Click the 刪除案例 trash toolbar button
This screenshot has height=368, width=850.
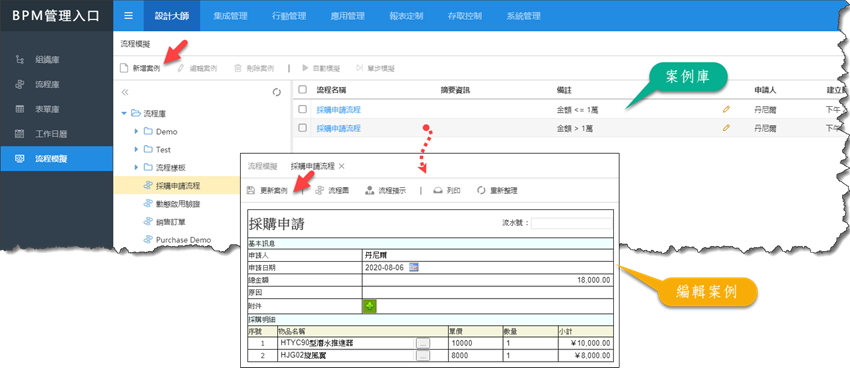254,69
